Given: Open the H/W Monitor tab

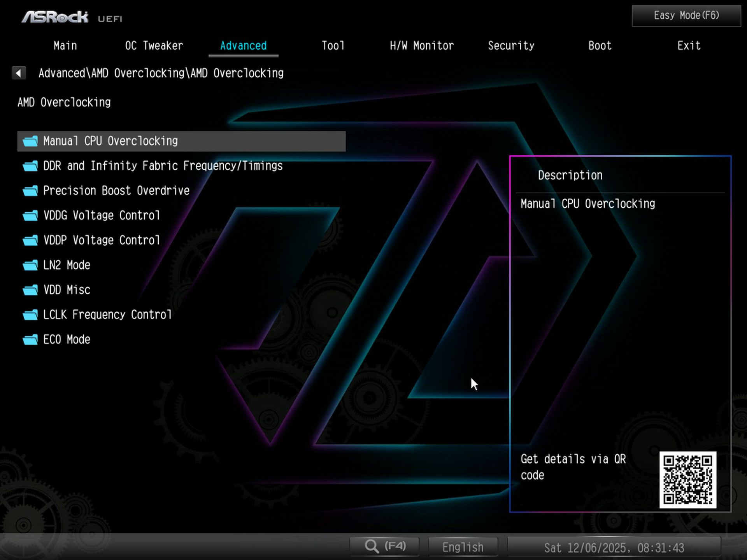Looking at the screenshot, I should [x=422, y=45].
